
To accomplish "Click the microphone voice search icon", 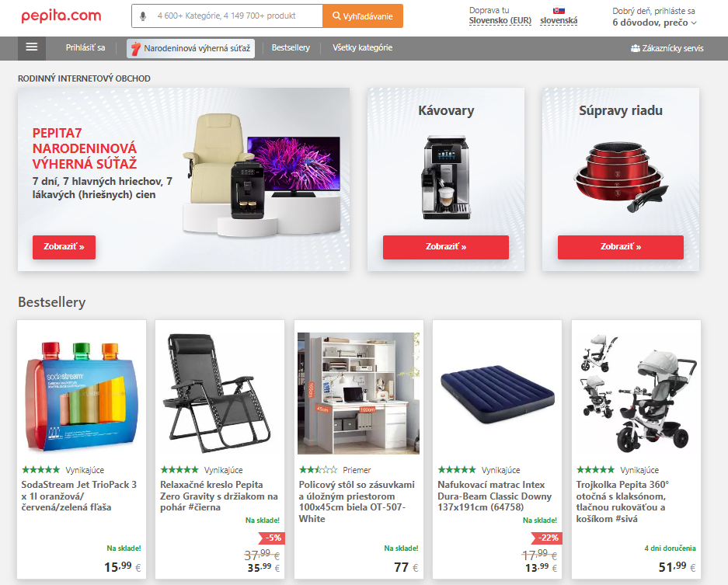I will (143, 16).
